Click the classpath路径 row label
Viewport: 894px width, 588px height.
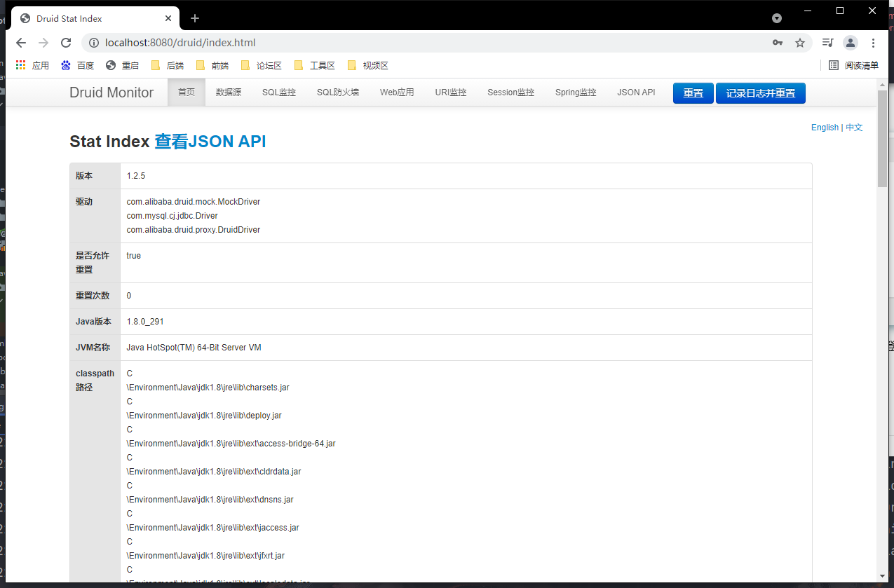click(95, 381)
